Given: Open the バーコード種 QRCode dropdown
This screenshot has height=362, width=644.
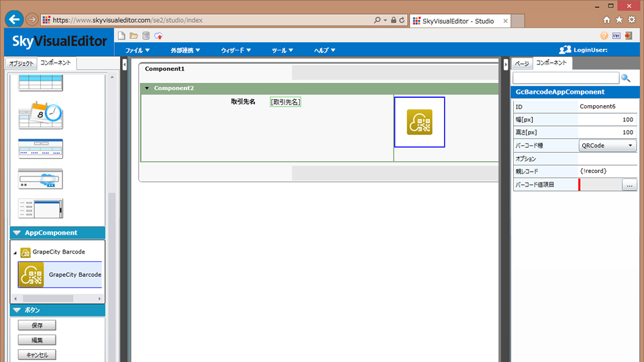Looking at the screenshot, I should [608, 145].
